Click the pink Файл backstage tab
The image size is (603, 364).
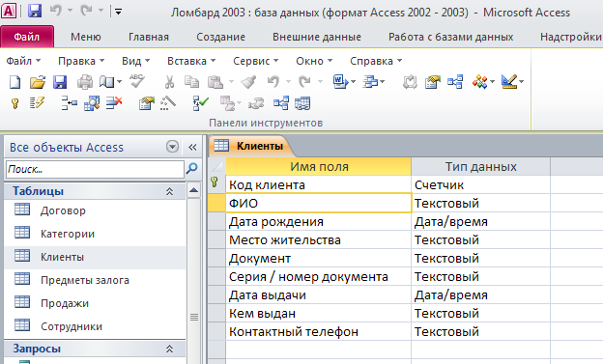coord(26,37)
